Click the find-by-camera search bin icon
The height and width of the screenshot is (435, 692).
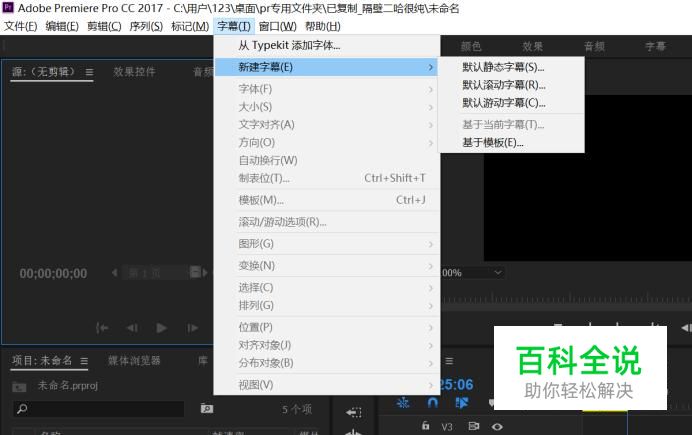point(207,409)
